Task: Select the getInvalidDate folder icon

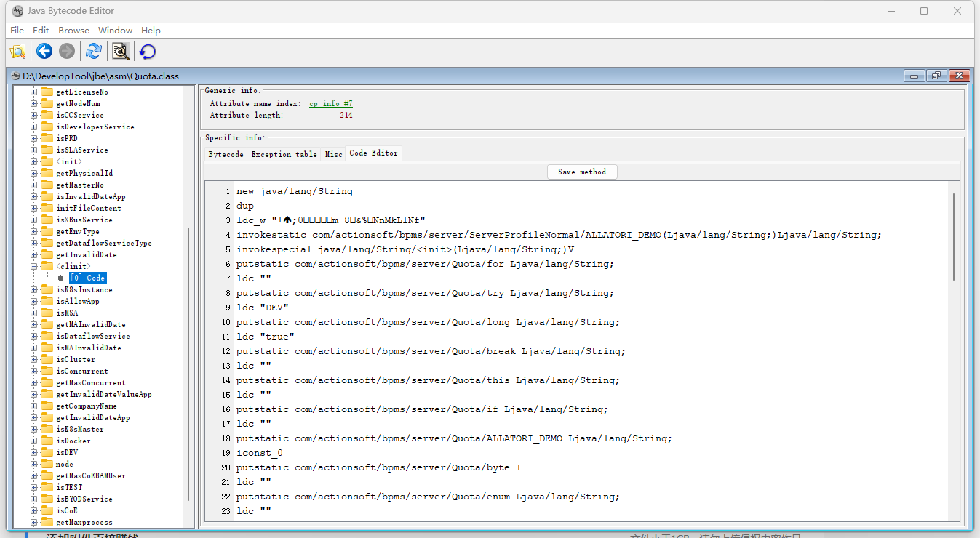Action: pos(47,254)
